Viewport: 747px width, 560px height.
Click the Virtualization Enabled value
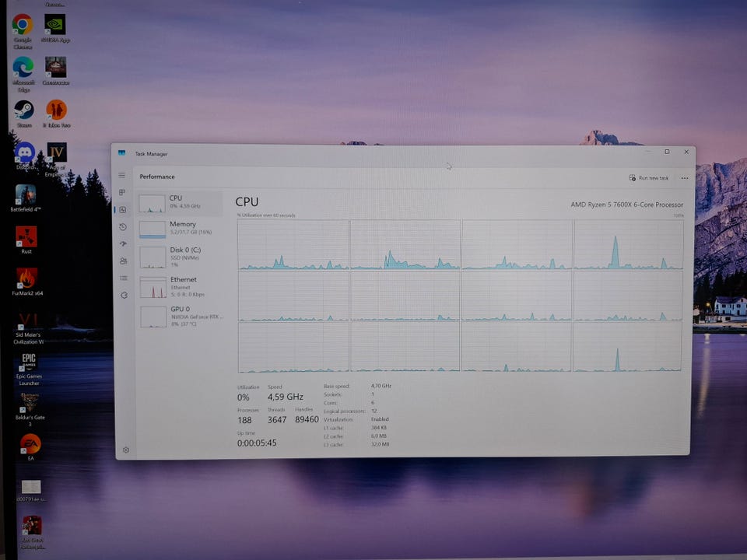pos(380,419)
